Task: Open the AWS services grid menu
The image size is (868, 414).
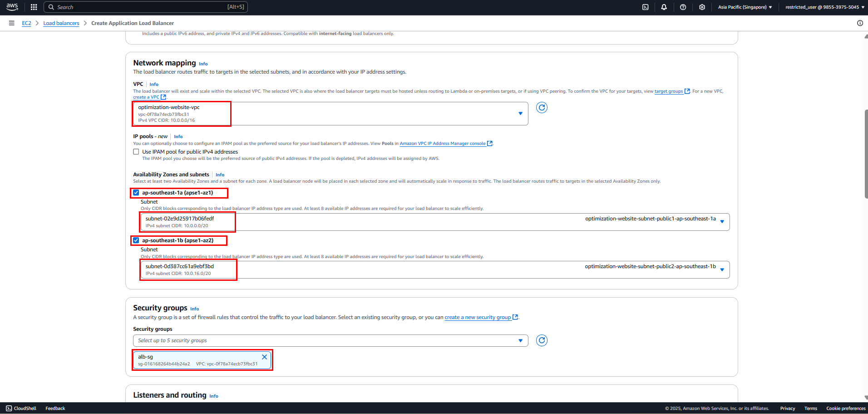Action: pyautogui.click(x=34, y=7)
